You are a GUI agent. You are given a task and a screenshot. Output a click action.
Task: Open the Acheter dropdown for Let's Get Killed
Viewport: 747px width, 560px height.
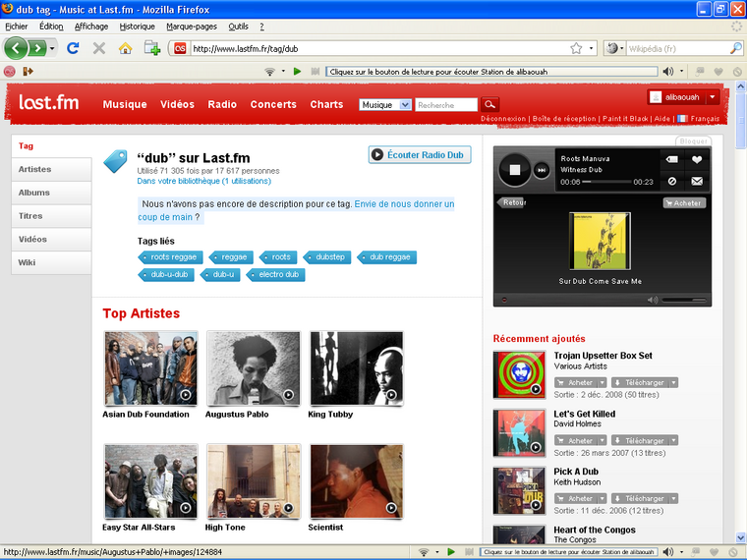[603, 440]
